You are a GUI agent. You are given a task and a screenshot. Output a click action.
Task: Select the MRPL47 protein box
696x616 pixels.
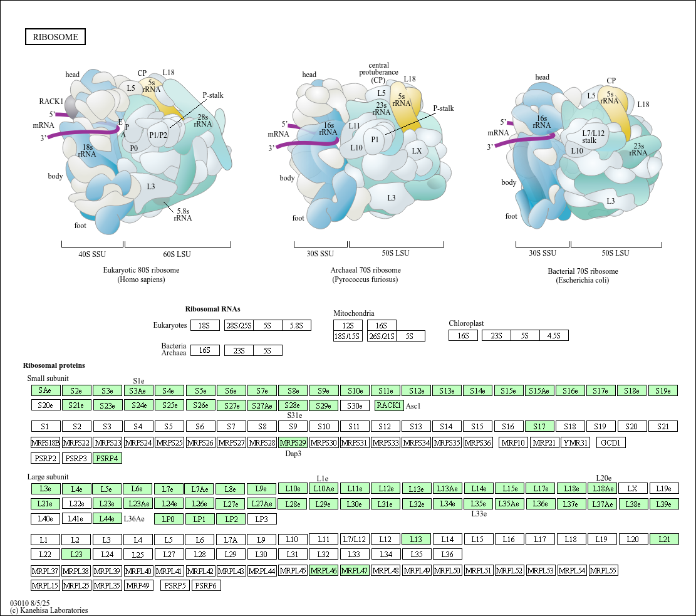tap(355, 570)
